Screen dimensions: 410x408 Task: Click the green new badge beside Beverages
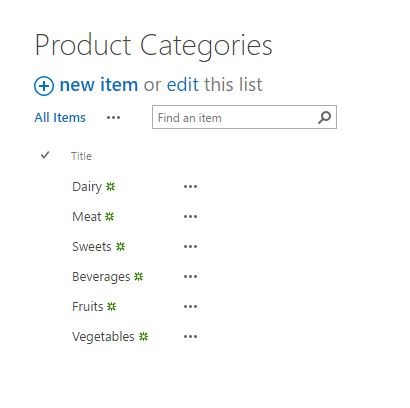pos(138,277)
